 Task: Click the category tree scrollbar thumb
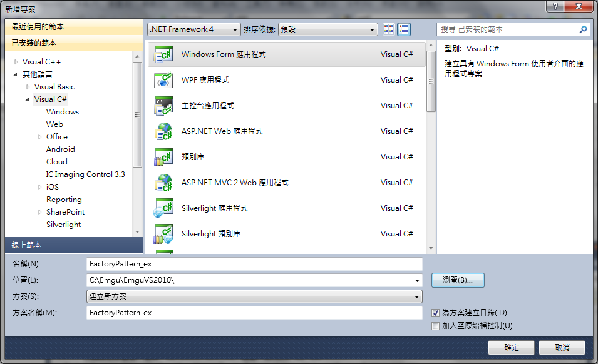(137, 114)
